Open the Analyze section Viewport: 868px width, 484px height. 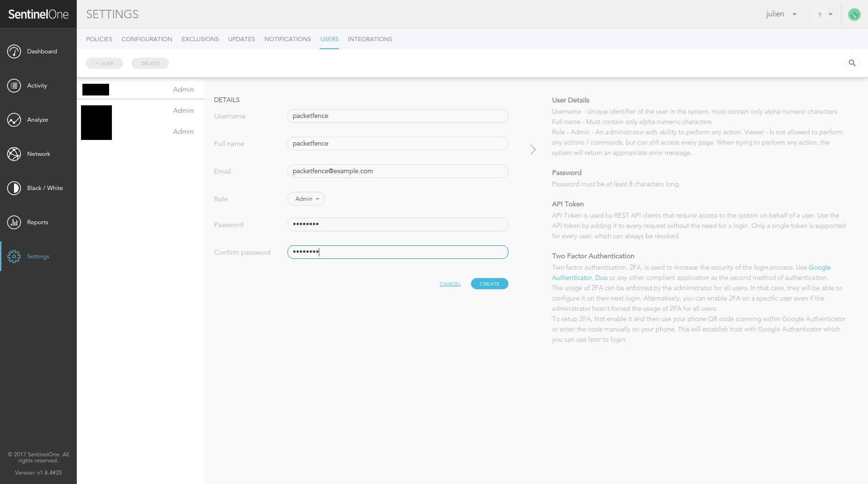(x=37, y=119)
